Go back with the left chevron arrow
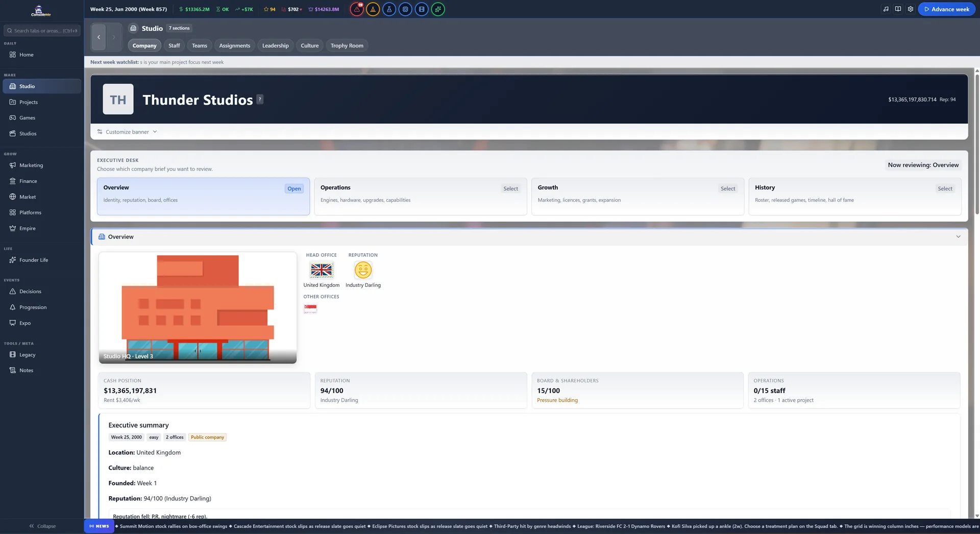The image size is (980, 534). pos(99,37)
